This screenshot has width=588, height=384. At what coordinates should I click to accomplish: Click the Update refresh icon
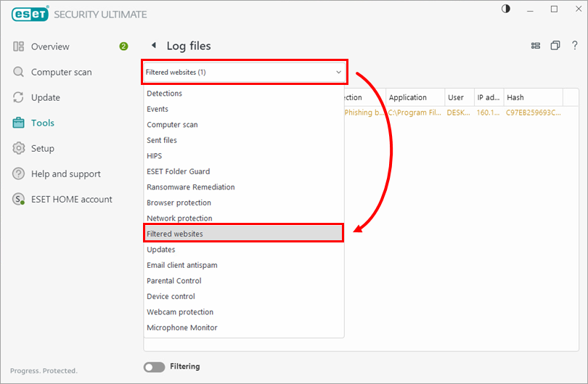[19, 97]
